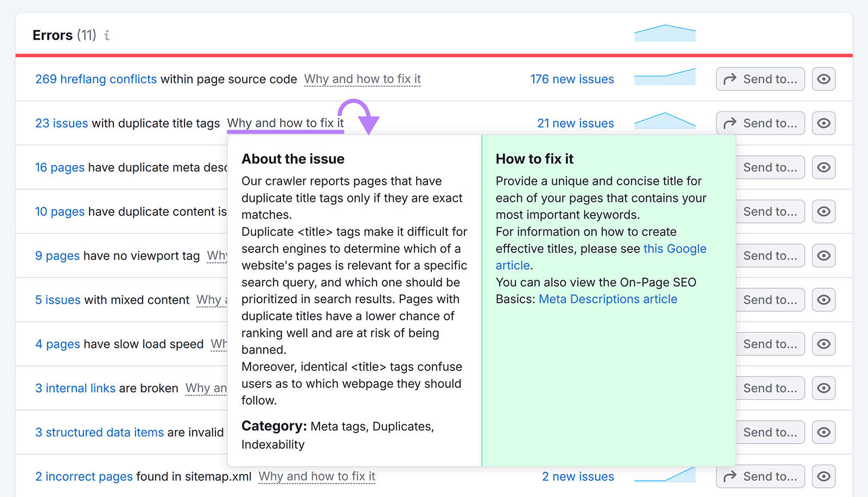Click the eye icon on the duplicate title tags row
The height and width of the screenshot is (497, 868).
tap(824, 123)
